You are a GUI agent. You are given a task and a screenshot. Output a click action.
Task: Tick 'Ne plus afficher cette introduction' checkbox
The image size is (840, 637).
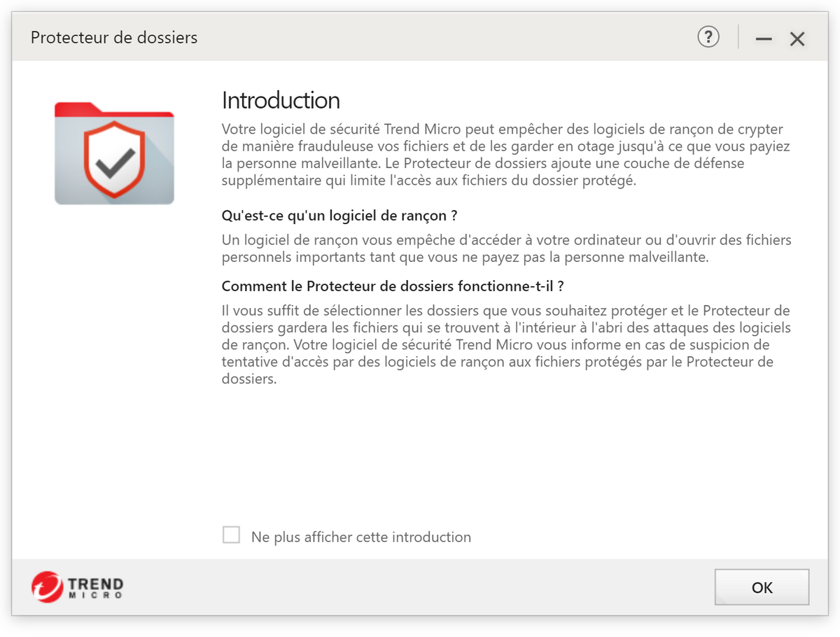(231, 535)
